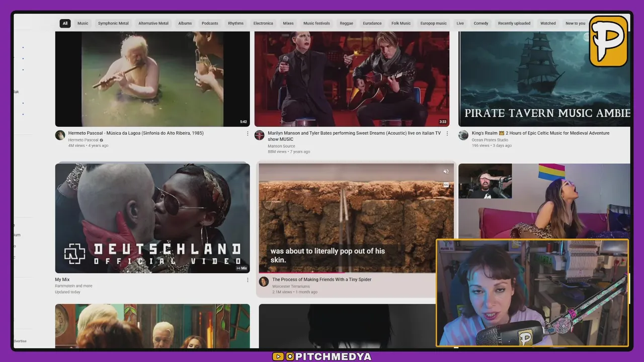The image size is (644, 362).
Task: Click Ocean Pirates Studio channel avatar
Action: tap(463, 135)
